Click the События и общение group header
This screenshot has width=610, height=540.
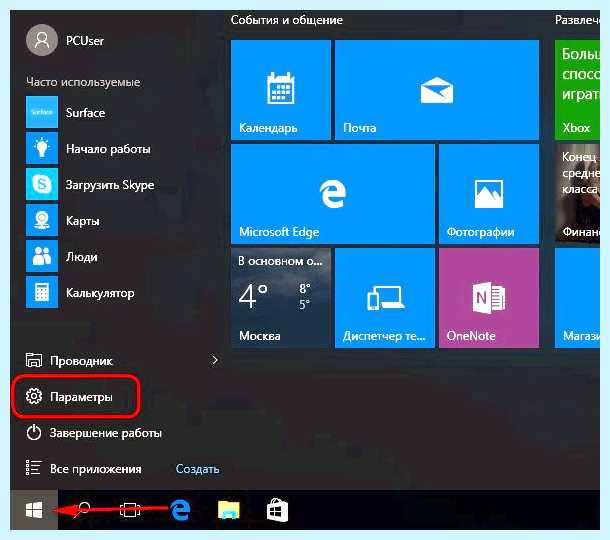coord(287,19)
